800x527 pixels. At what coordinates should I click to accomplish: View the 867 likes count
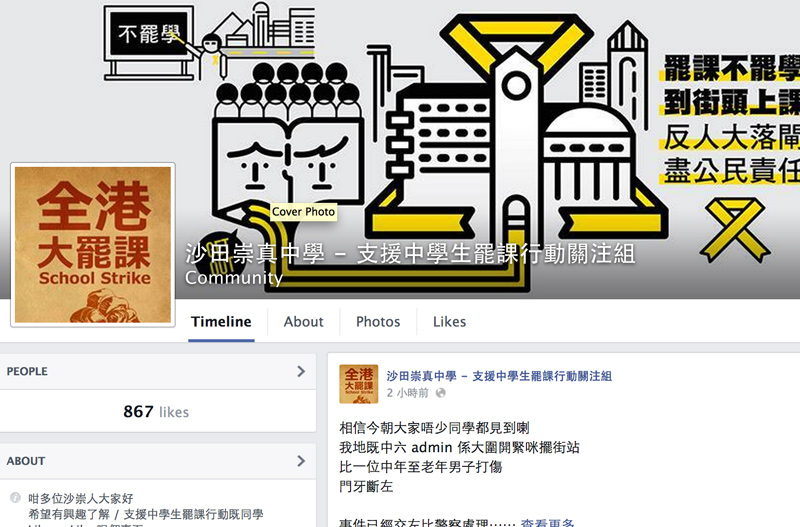click(x=156, y=411)
